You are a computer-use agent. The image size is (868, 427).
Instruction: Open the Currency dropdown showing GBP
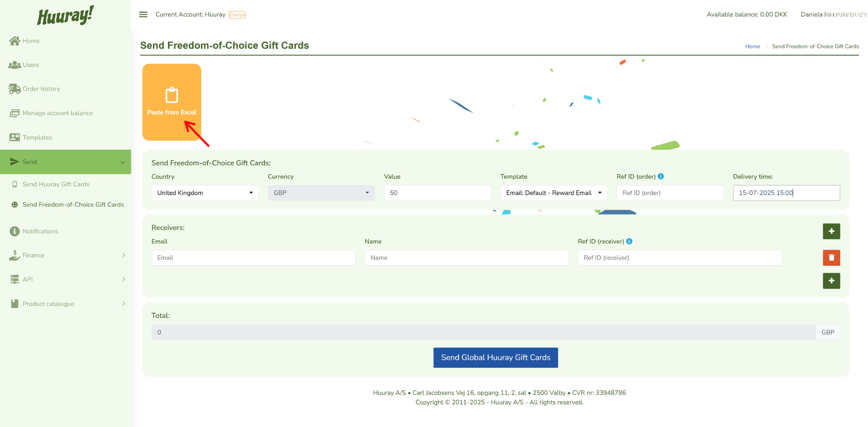point(321,193)
